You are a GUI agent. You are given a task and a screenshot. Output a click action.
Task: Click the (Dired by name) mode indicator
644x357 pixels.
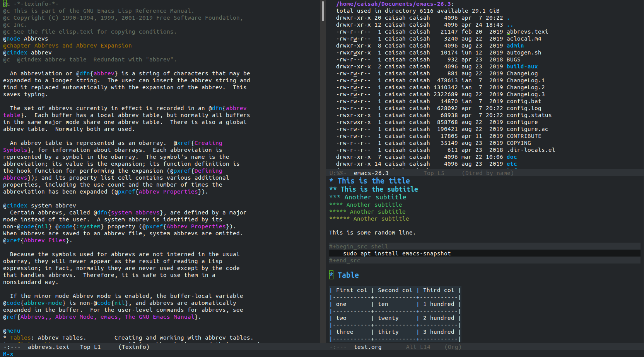(x=488, y=173)
